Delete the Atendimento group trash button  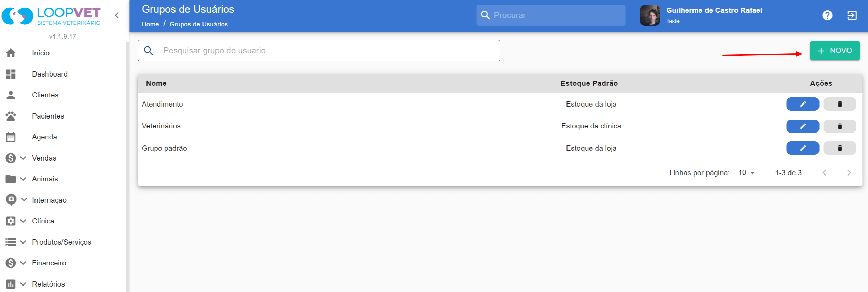tap(839, 104)
